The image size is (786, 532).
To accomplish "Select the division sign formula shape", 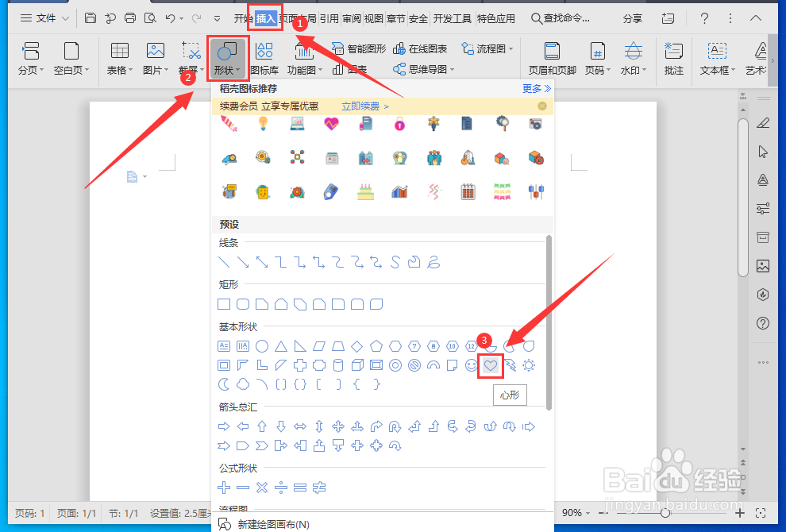I will coord(281,488).
